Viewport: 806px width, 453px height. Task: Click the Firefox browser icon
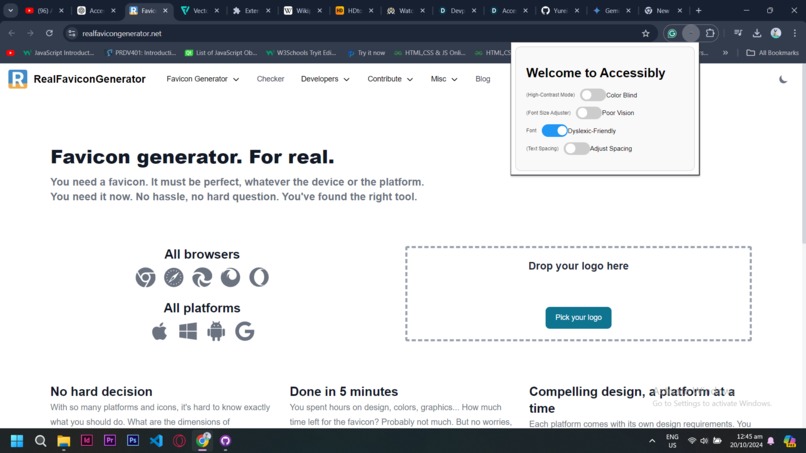click(230, 278)
